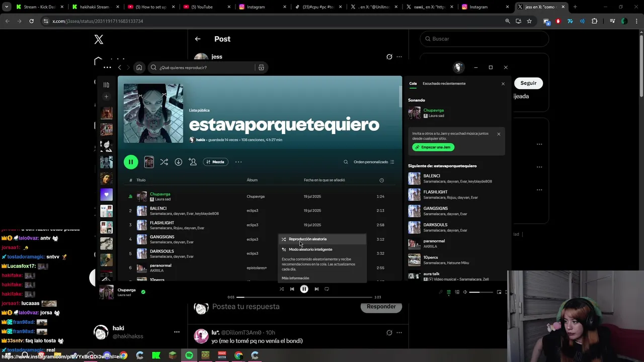Open the Mezcla mix button
Screen dimensions: 644x362
pyautogui.click(x=215, y=162)
